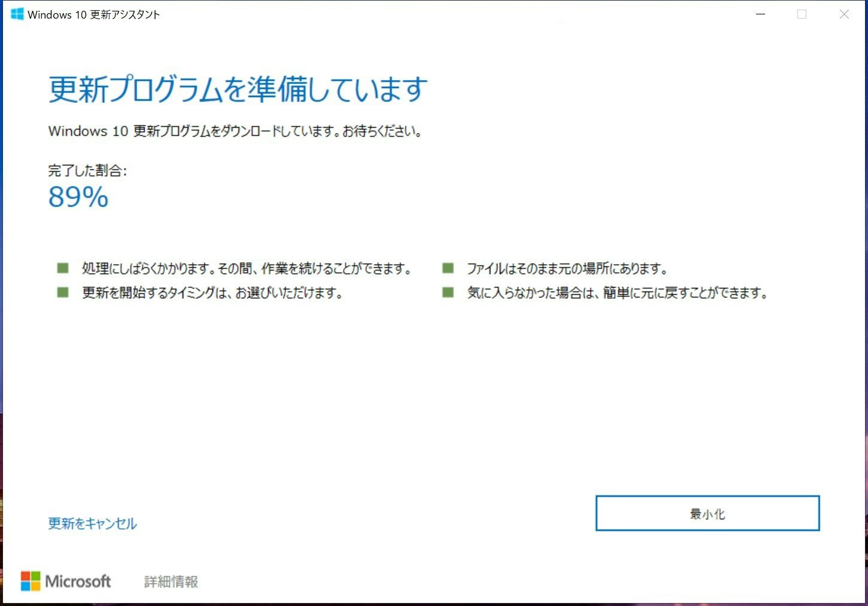The image size is (868, 606).
Task: Click the text ファイルはそのまま元の場所にあります
Action: pyautogui.click(x=567, y=268)
